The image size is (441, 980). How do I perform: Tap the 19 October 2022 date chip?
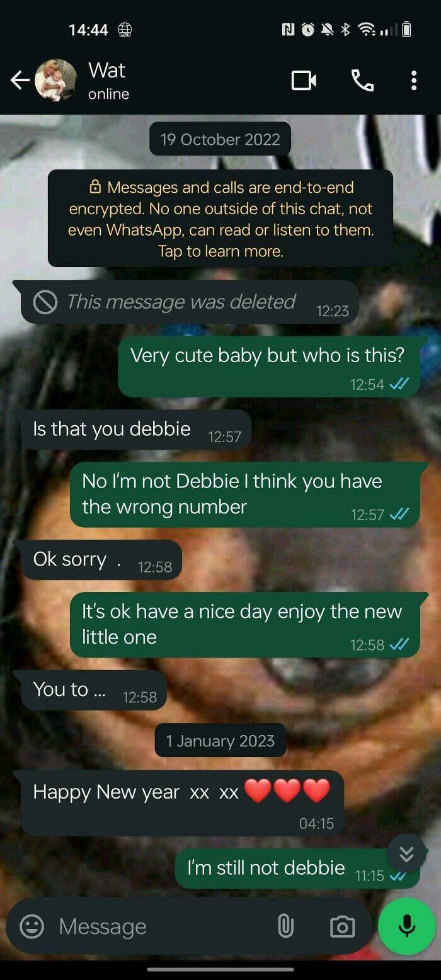point(220,139)
